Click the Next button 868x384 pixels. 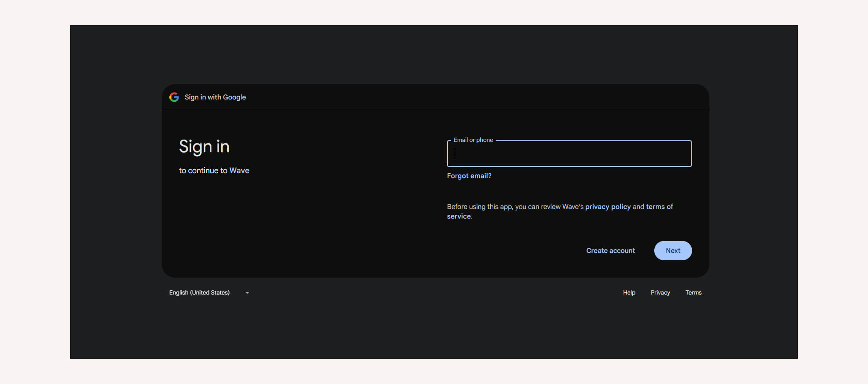pos(673,250)
